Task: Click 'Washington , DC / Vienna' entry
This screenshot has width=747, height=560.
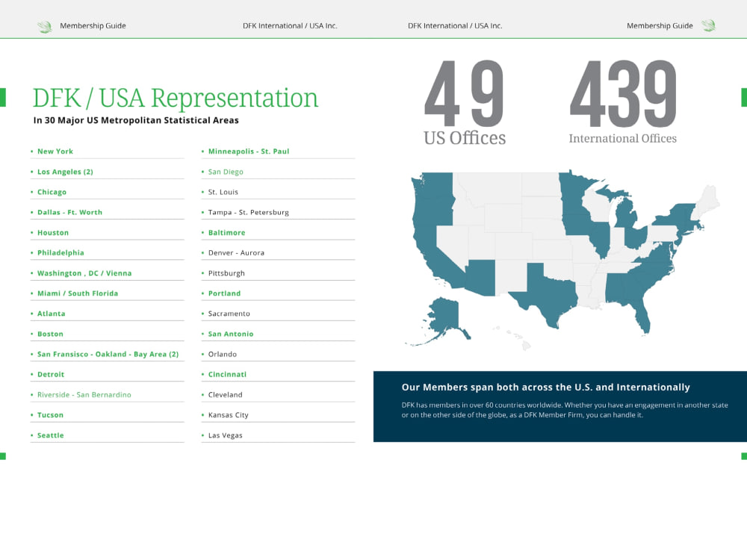Action: click(x=84, y=273)
